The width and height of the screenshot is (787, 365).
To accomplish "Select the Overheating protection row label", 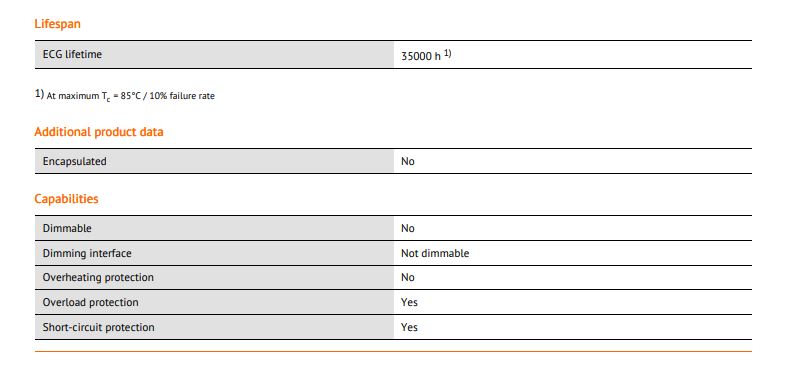I will (98, 278).
